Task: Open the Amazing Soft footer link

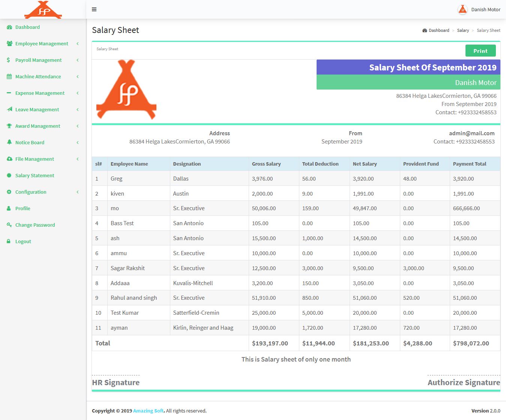Action: tap(149, 411)
